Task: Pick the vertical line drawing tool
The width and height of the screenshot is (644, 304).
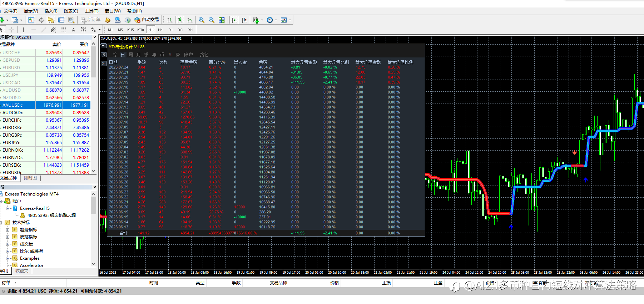Action: [x=23, y=30]
